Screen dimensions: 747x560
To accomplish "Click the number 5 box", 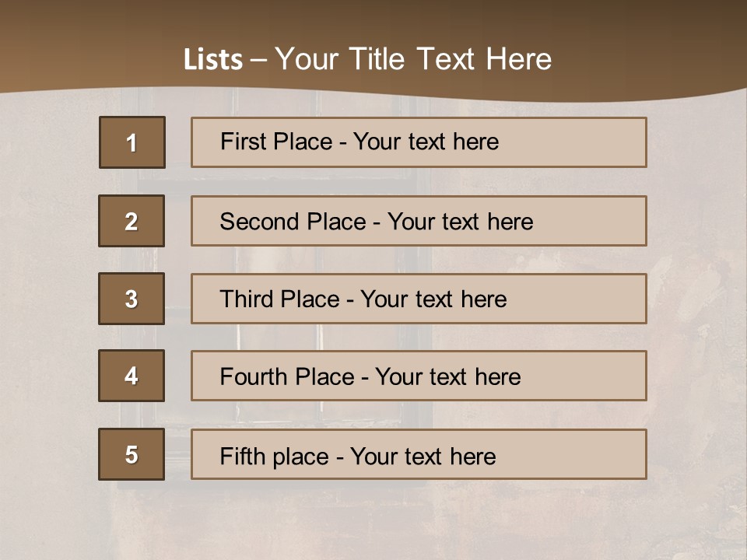I will (132, 454).
